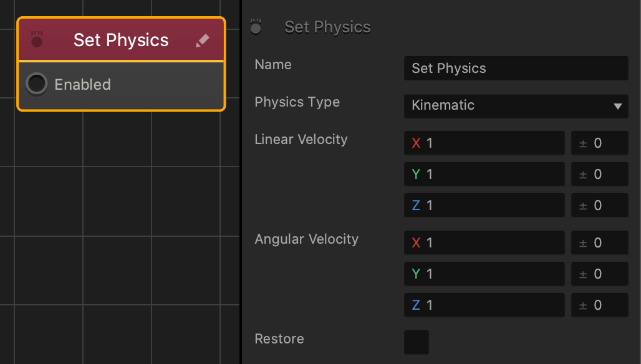The image size is (641, 364).
Task: Click Angular Velocity Y value field
Action: pos(484,274)
